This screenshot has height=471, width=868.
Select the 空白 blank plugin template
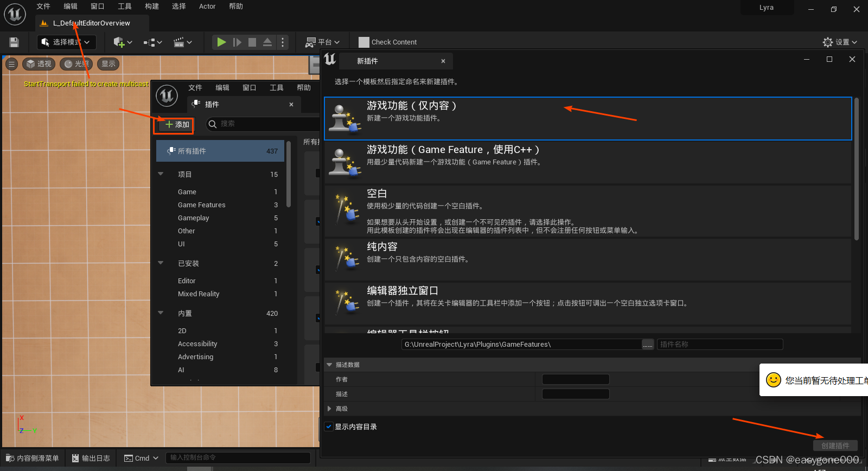[x=588, y=211]
